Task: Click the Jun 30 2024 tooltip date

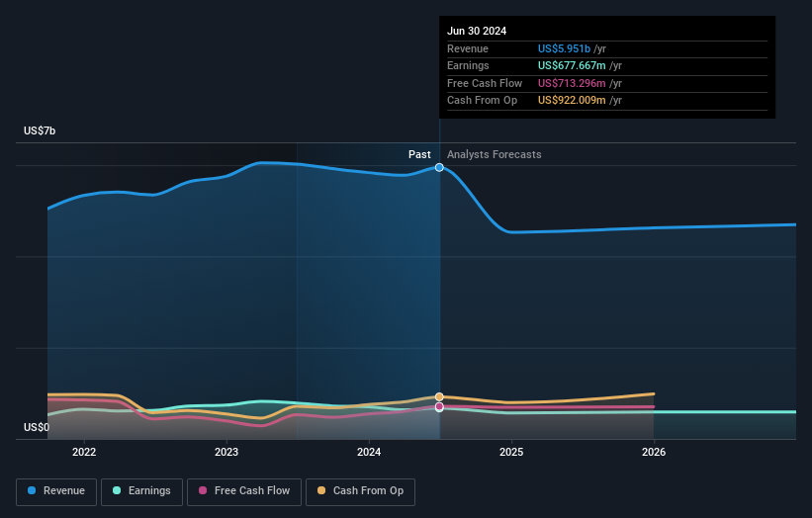Action: point(477,31)
